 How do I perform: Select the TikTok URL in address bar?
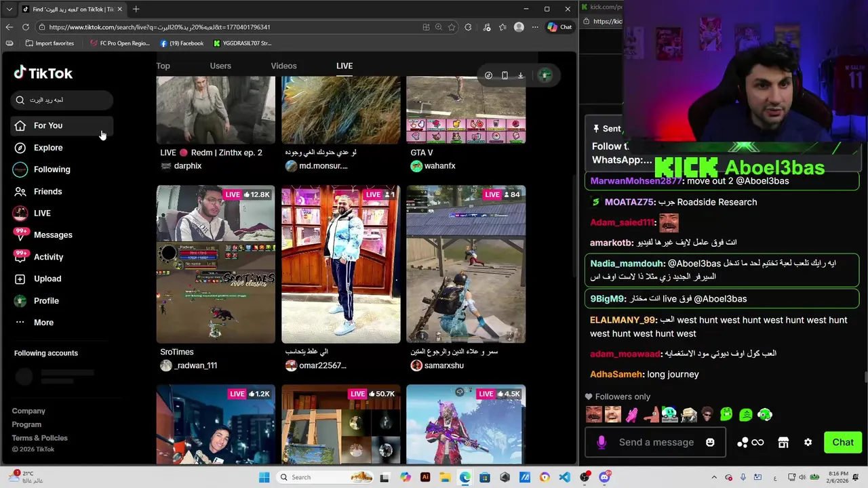(x=159, y=27)
